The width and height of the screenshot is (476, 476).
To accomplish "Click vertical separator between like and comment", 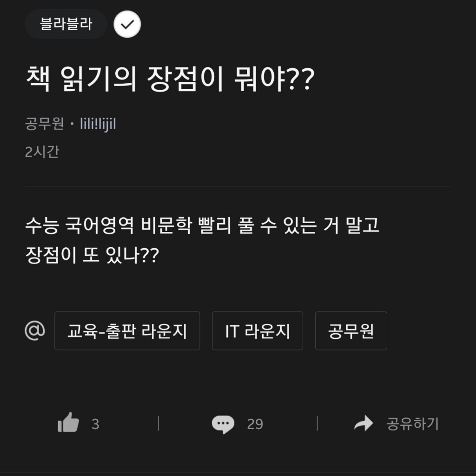I will [x=158, y=423].
